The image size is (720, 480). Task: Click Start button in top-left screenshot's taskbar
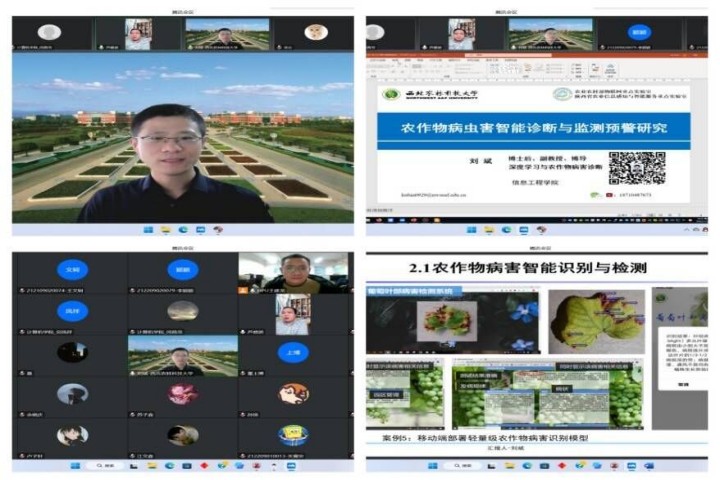click(x=149, y=229)
